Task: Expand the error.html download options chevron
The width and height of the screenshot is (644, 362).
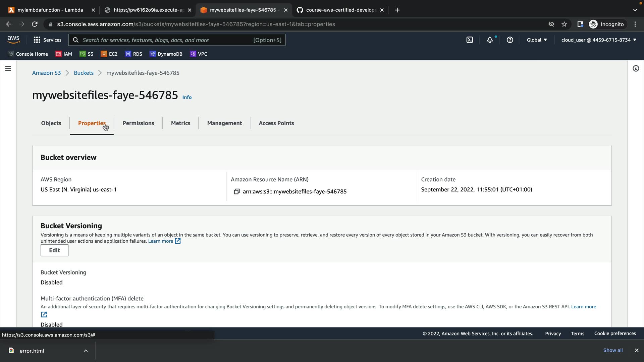Action: (x=86, y=351)
